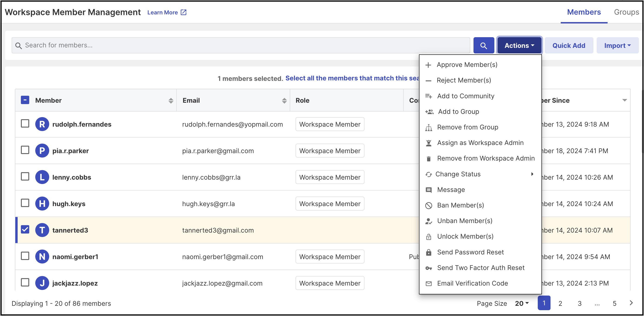Click the padlock icon for Send Password Reset
The image size is (644, 316).
pos(428,252)
